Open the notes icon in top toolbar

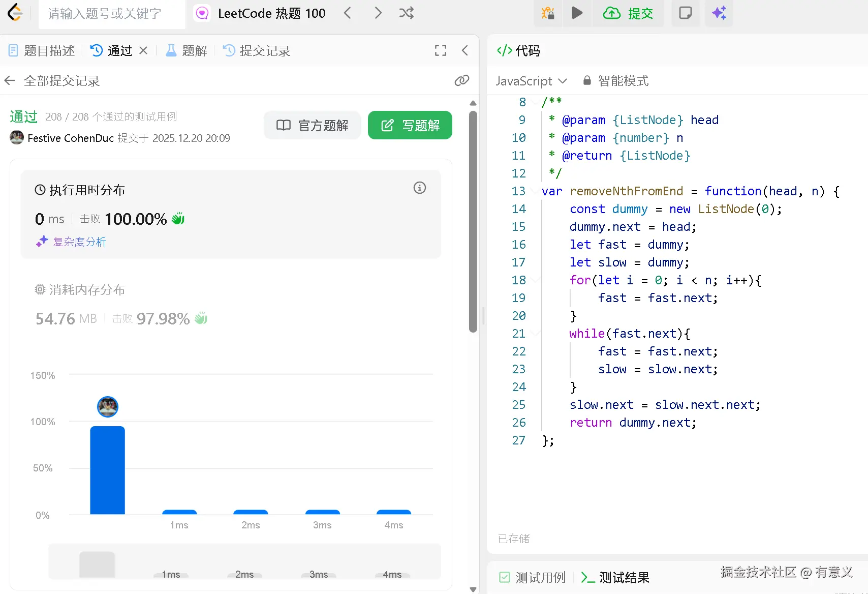tap(685, 13)
